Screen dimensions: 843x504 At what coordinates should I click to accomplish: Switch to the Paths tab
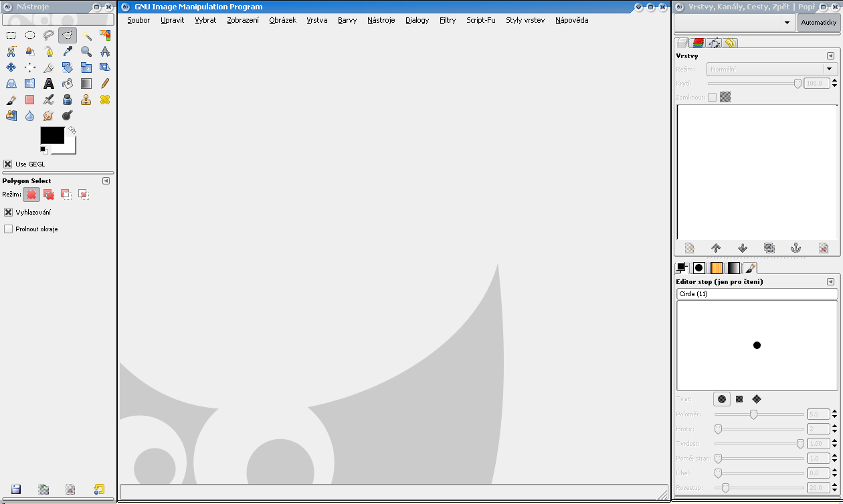(714, 43)
